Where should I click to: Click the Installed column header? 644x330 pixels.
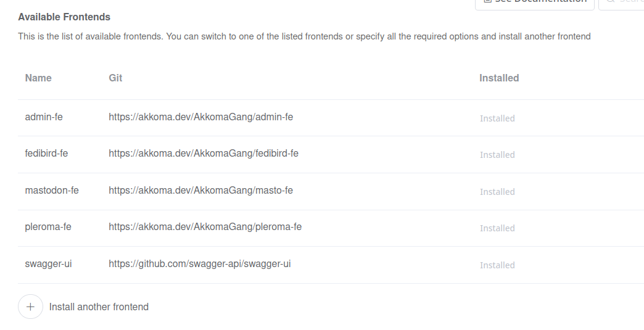[x=499, y=78]
